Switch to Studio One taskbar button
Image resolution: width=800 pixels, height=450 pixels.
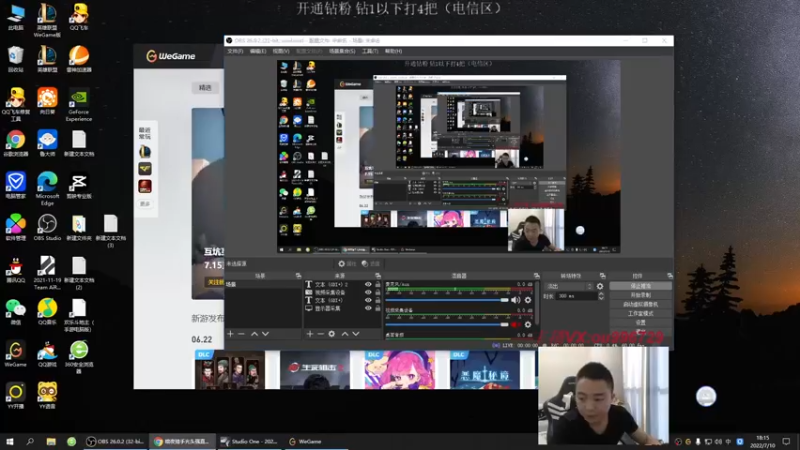[x=248, y=441]
